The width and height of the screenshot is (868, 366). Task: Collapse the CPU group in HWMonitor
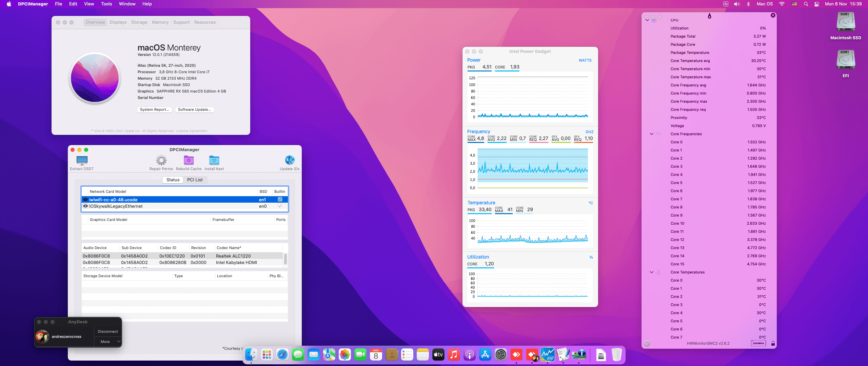pyautogui.click(x=647, y=20)
